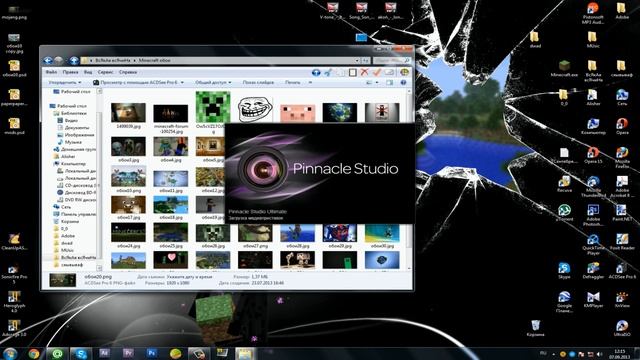
Task: Click Показ слайдов button
Action: pyautogui.click(x=258, y=82)
